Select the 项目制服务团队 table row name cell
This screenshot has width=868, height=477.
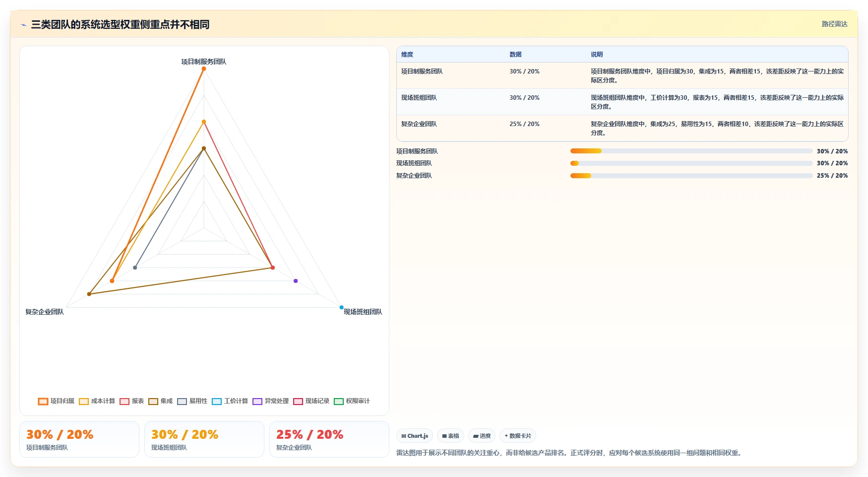(422, 71)
